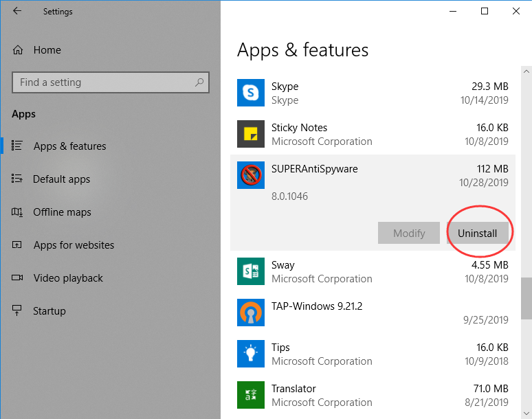Click the Apps & features list icon
The image size is (532, 419).
(x=17, y=146)
